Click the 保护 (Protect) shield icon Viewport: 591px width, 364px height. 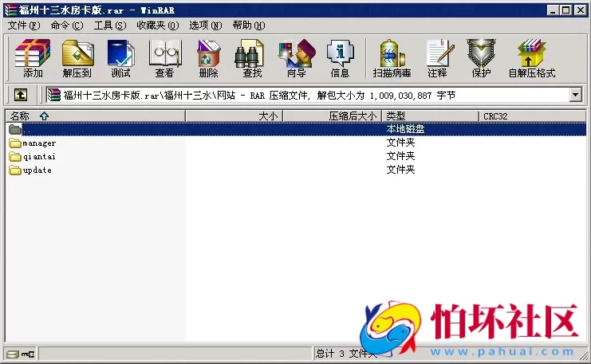[481, 58]
